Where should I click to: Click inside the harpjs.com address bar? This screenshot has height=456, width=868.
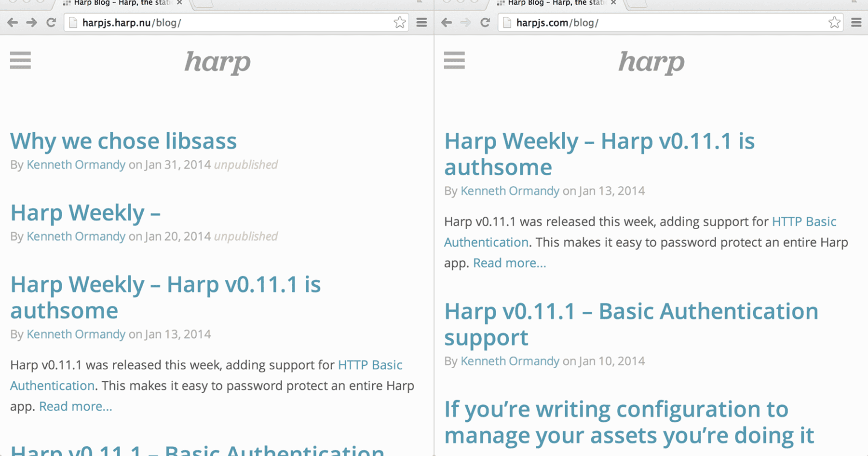(x=627, y=22)
